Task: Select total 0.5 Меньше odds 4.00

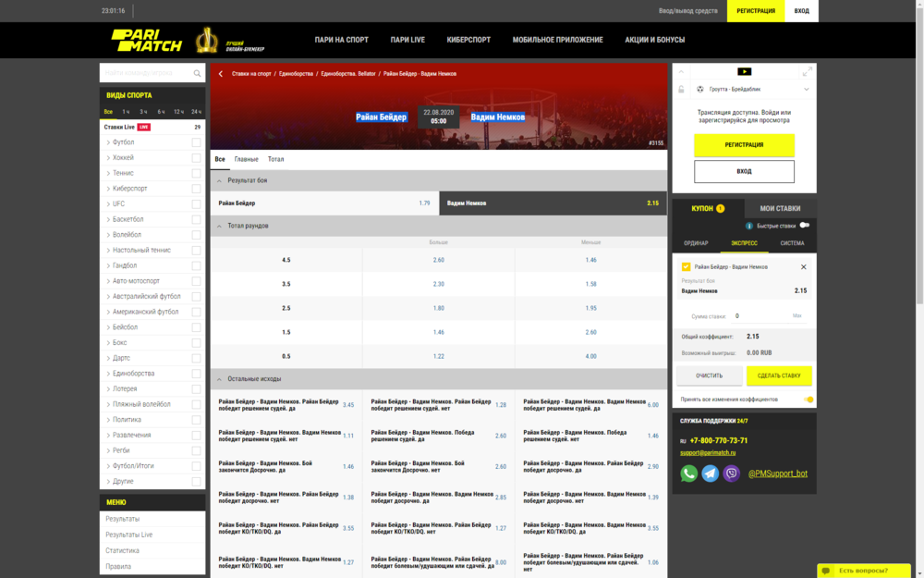Action: click(x=591, y=356)
